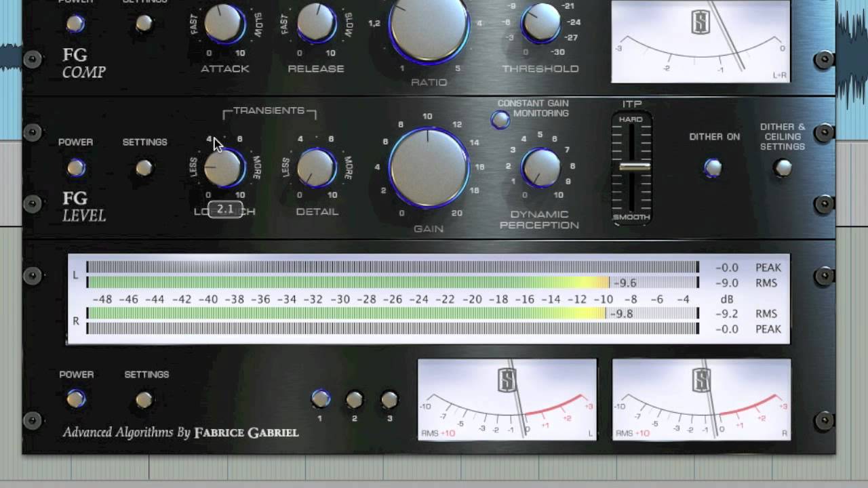Click the right channel peak bar
868x488 pixels.
point(393,329)
